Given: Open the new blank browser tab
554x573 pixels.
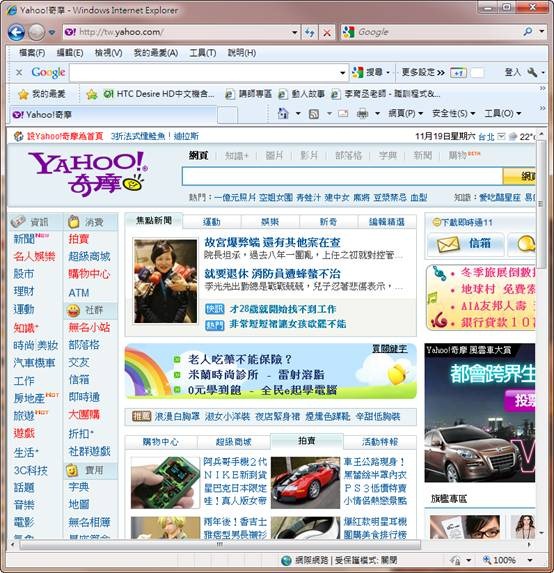Looking at the screenshot, I should [227, 115].
